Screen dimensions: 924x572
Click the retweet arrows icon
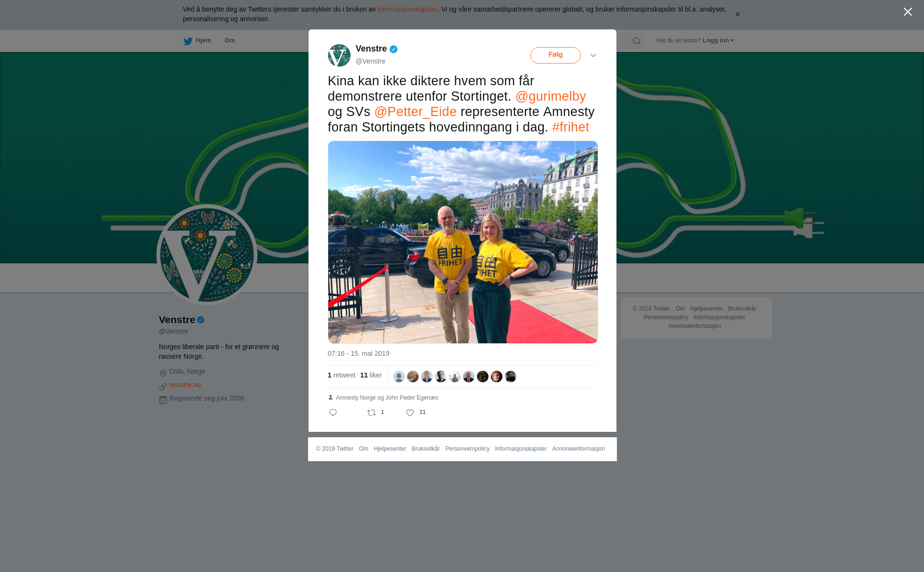[372, 413]
